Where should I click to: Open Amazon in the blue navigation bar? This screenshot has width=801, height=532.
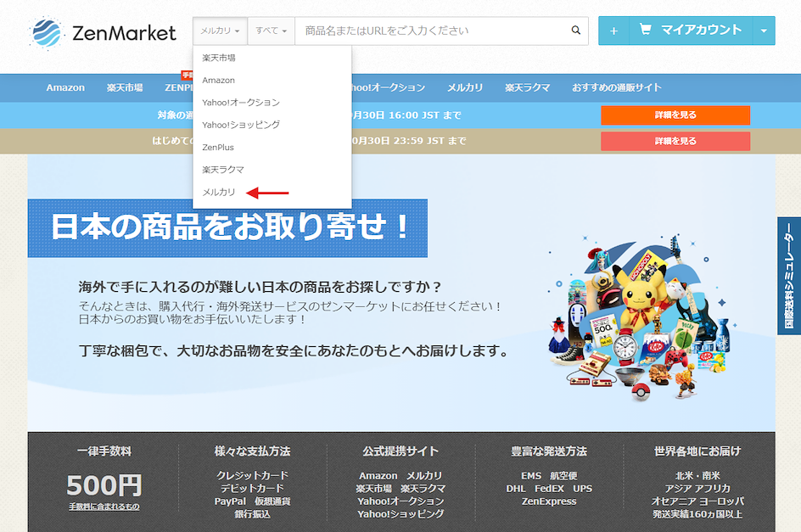tap(65, 87)
